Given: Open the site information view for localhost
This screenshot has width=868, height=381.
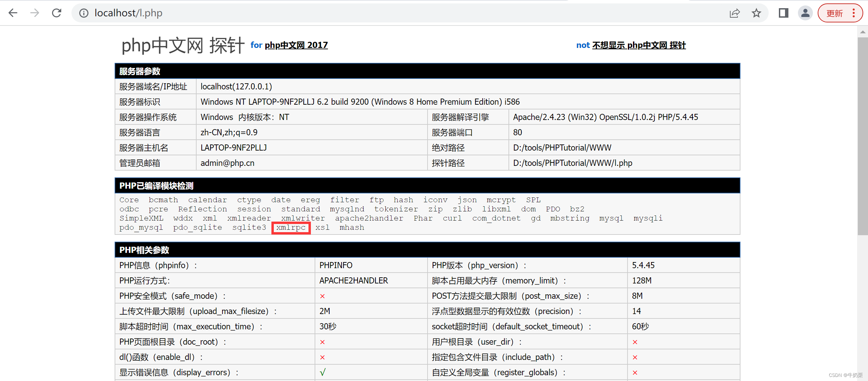Looking at the screenshot, I should [83, 13].
